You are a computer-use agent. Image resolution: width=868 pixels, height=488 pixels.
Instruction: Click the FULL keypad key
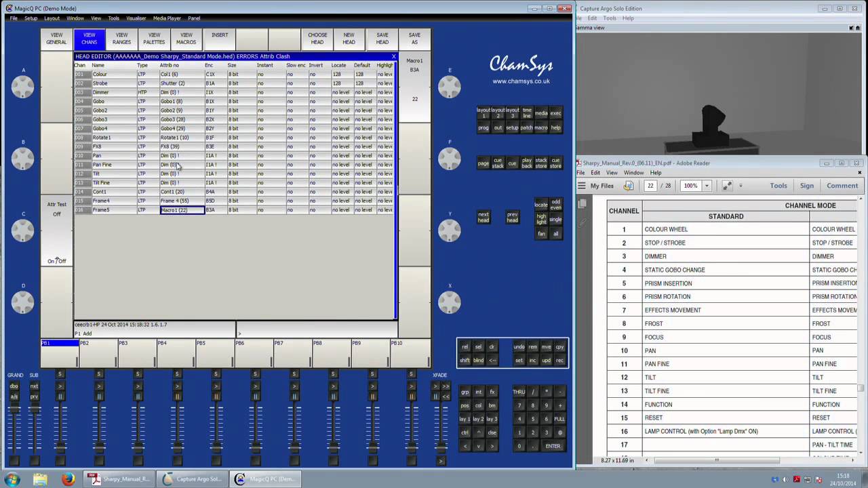coord(559,419)
